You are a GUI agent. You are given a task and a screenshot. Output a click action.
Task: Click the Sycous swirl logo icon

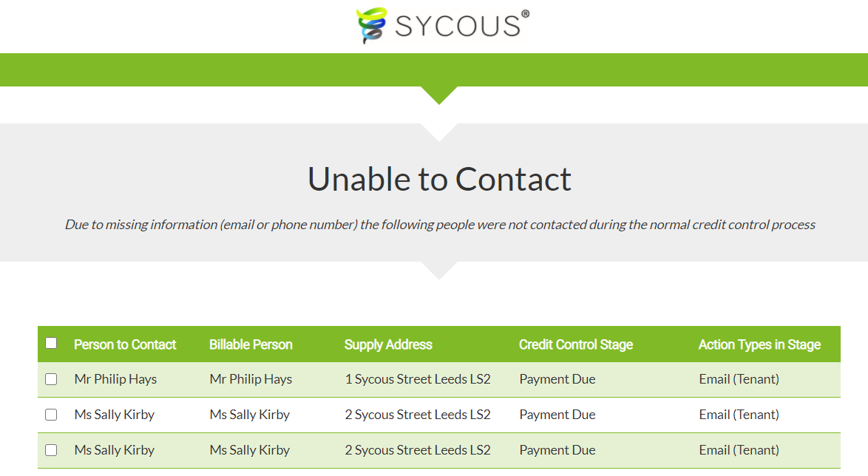click(x=371, y=25)
